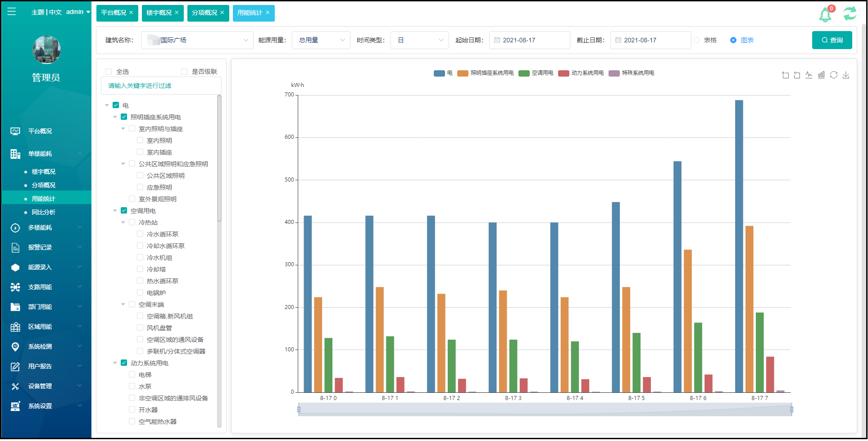Open 分项概况 in the sidebar
This screenshot has height=441, width=868.
(x=44, y=185)
